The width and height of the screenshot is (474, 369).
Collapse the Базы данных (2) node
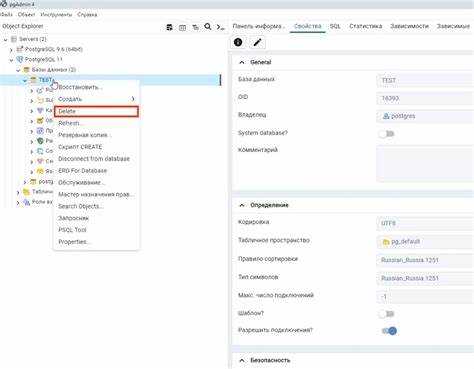(x=18, y=70)
